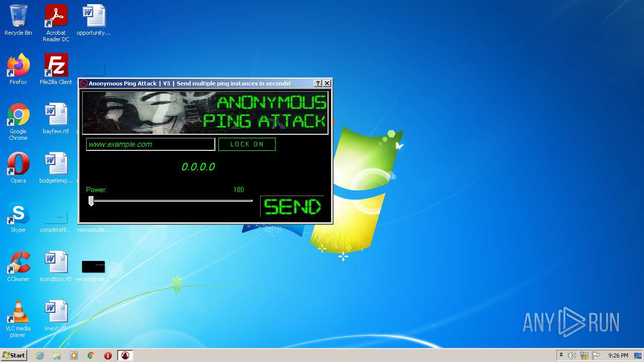Open Windows Media Player from taskbar

(x=74, y=355)
